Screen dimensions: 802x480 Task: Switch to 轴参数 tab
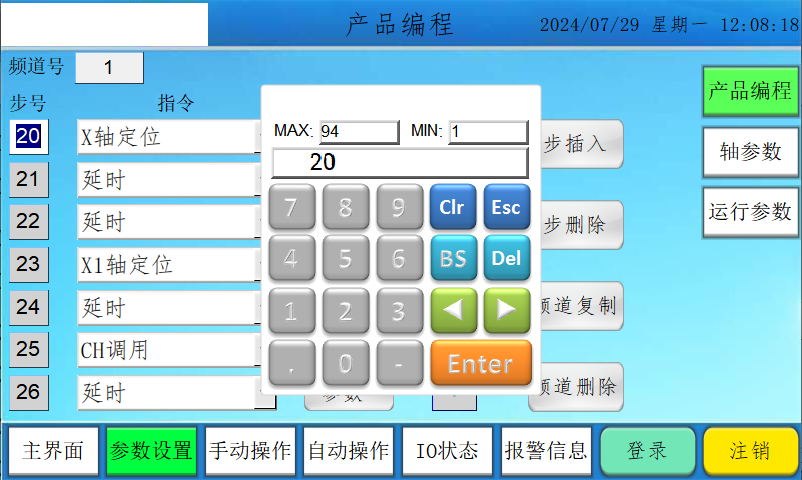[750, 152]
